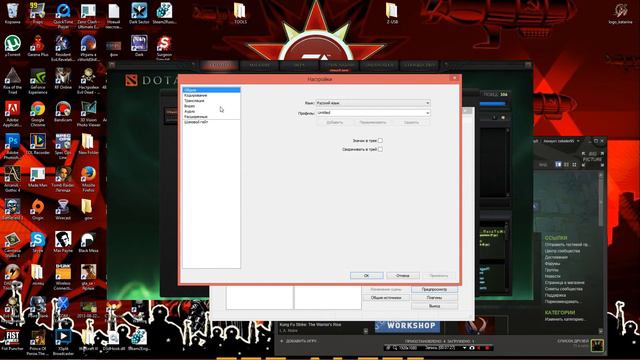This screenshot has width=640, height=360.
Task: Confirm settings with the OK button
Action: pos(367,276)
